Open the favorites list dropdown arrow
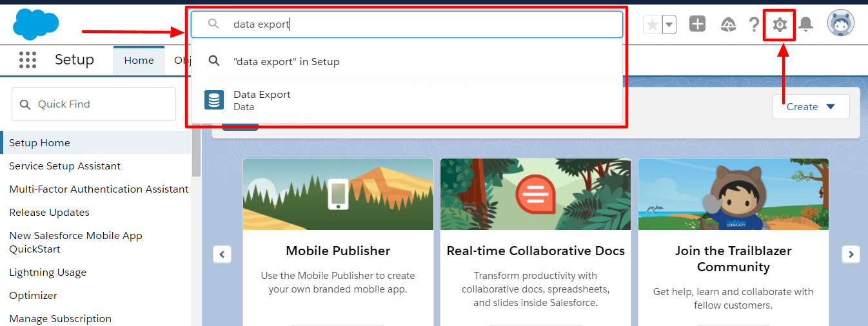868x326 pixels. pos(669,25)
